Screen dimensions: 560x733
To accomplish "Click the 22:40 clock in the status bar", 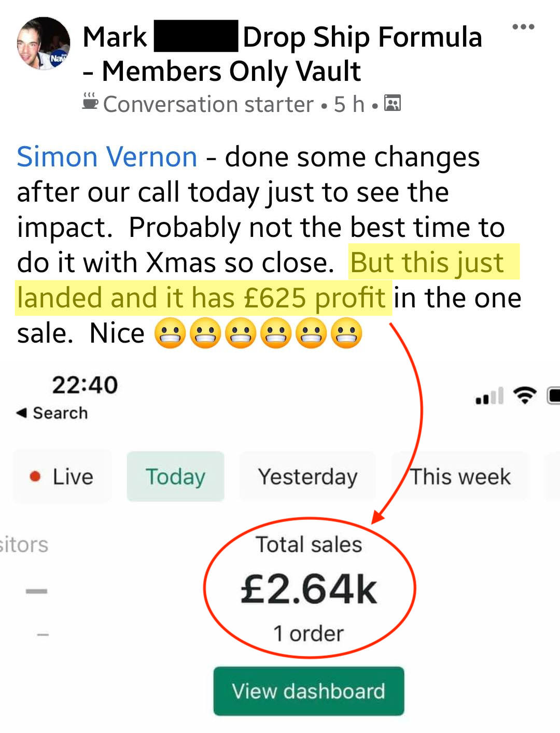I will click(85, 385).
